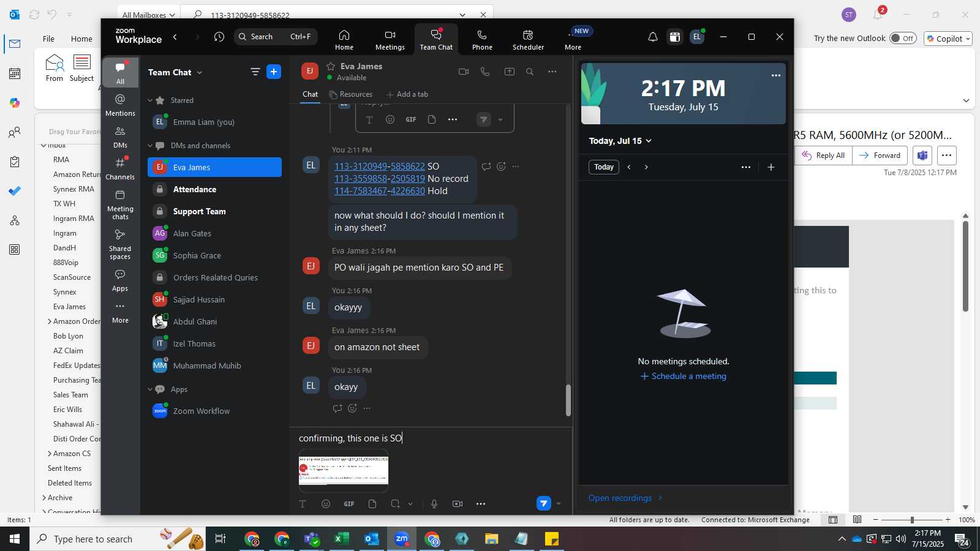Viewport: 980px width, 551px height.
Task: Click Forward button in Outlook
Action: coord(880,156)
